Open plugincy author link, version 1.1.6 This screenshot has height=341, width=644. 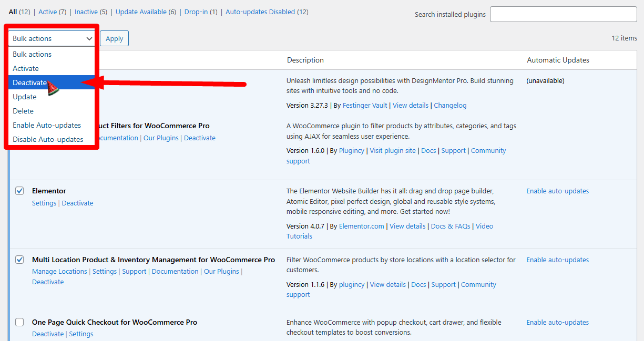352,284
